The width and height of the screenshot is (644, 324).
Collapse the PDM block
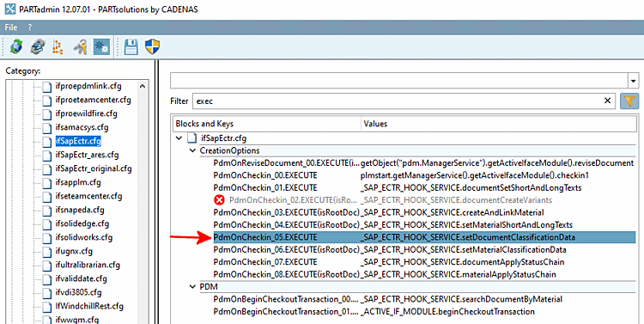tap(192, 286)
